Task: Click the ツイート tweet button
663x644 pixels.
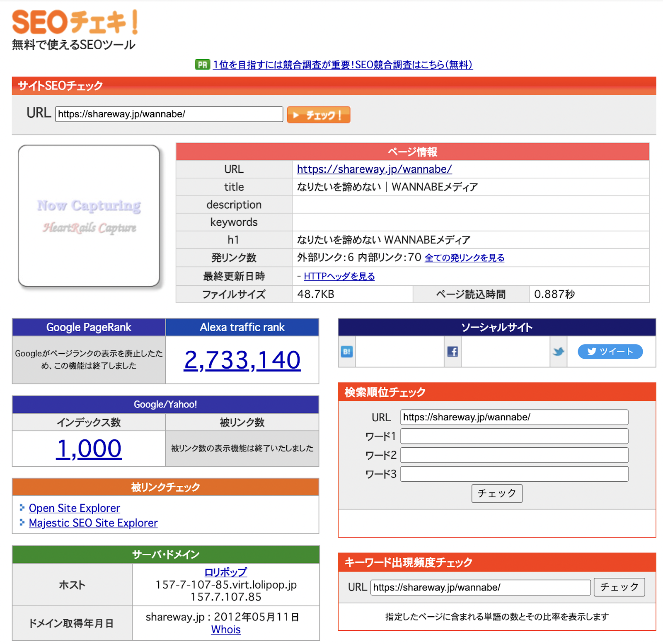Action: click(610, 352)
